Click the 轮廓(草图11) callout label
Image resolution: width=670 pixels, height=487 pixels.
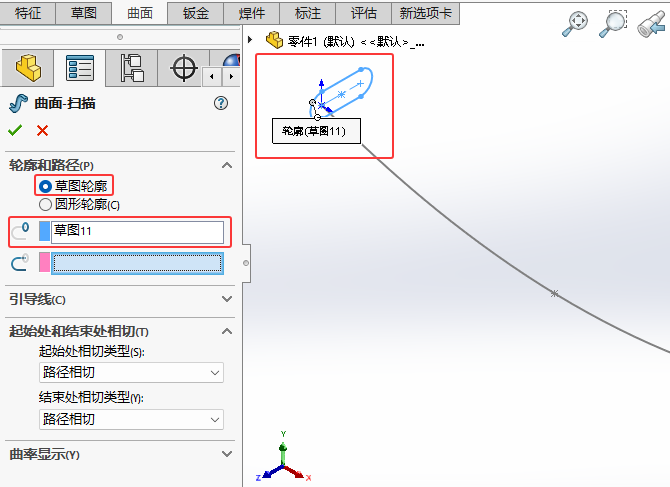(x=316, y=131)
